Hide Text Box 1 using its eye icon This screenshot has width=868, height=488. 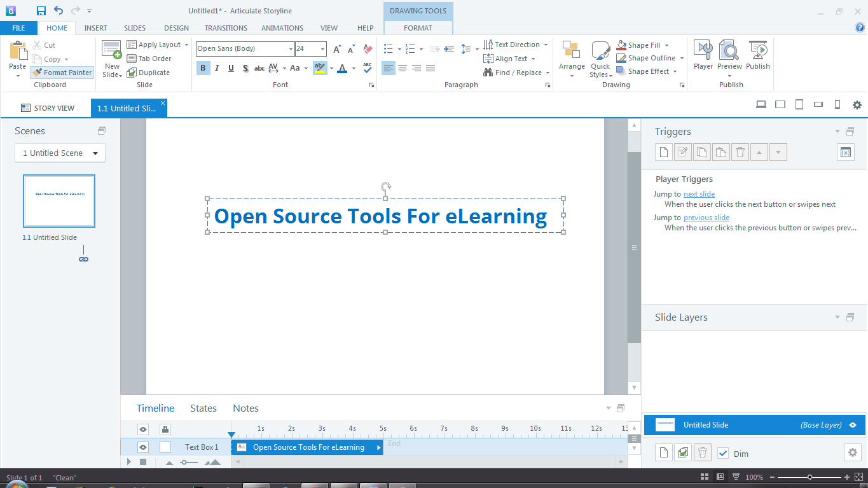tap(143, 447)
